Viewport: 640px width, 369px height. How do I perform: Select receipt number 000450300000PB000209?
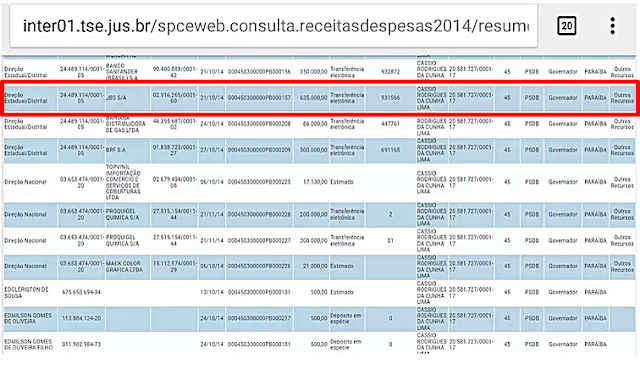(259, 150)
